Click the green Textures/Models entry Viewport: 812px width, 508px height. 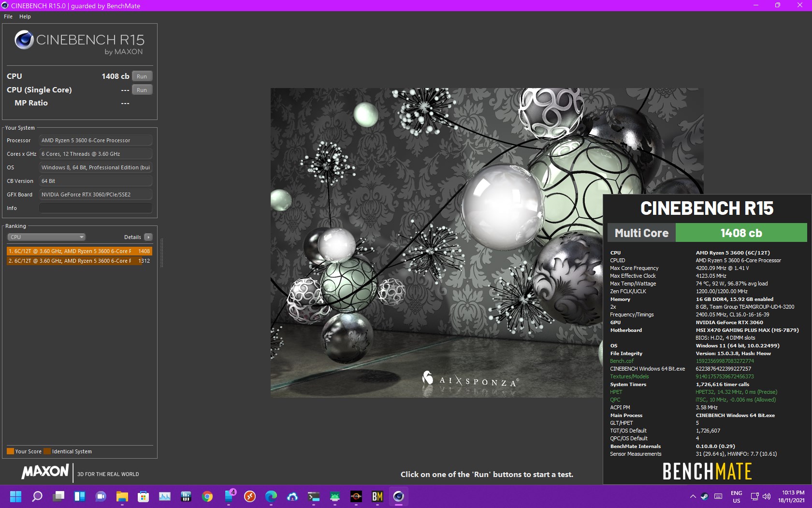pos(629,376)
